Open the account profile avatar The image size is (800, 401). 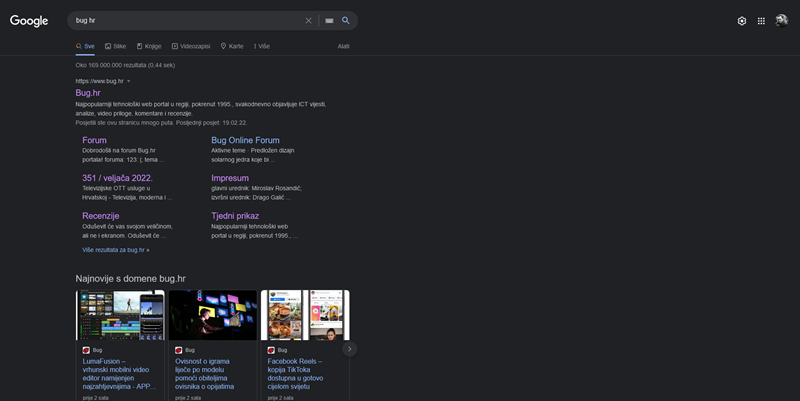point(781,20)
